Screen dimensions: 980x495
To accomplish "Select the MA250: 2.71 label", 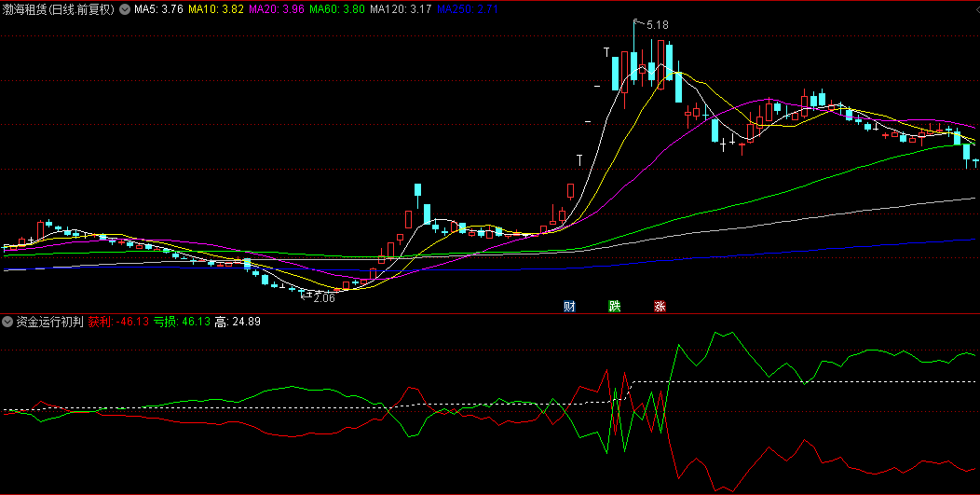I will tap(467, 9).
